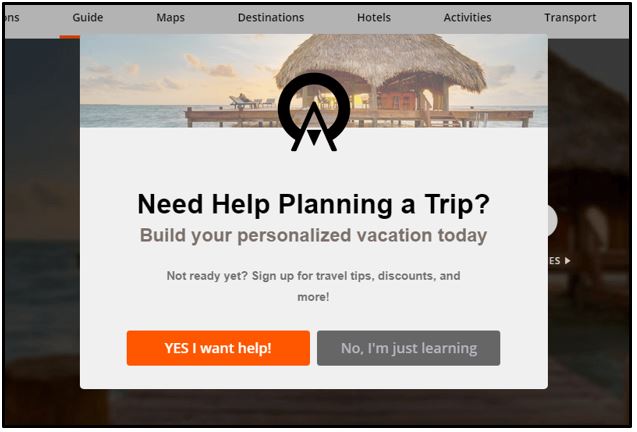
Task: Click 'Build your personalized vacation today' subtitle
Action: 314,236
